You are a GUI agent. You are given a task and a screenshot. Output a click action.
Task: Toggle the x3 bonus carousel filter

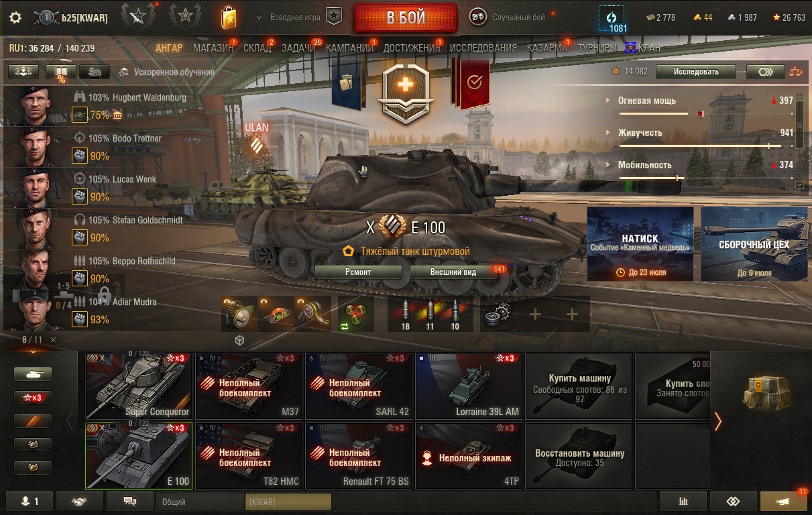click(x=33, y=398)
